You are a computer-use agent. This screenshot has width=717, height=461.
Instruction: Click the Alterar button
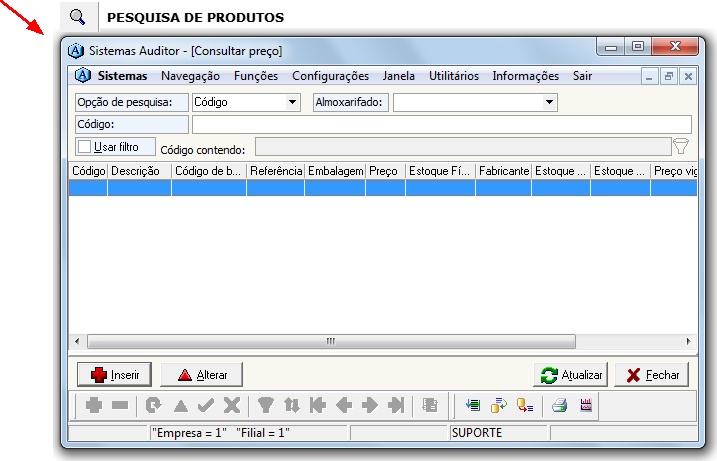(201, 375)
